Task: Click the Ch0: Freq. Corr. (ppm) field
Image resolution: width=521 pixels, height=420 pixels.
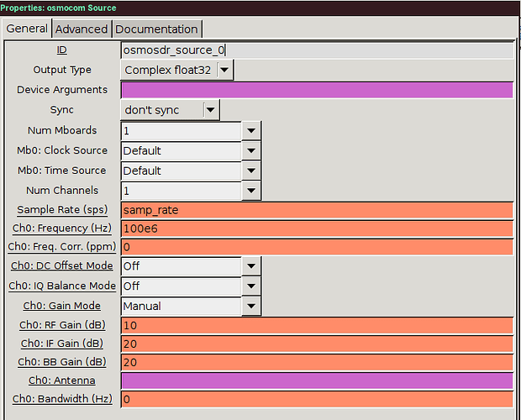Action: coord(318,247)
